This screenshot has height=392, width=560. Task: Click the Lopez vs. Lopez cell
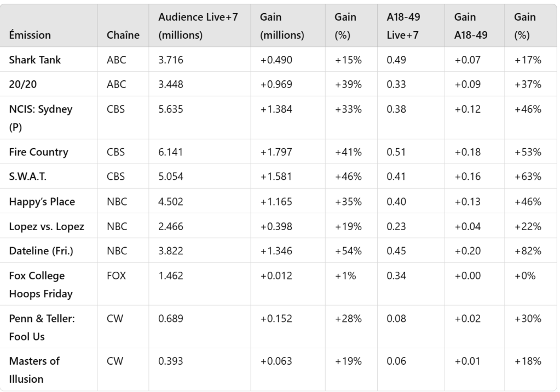(x=47, y=226)
